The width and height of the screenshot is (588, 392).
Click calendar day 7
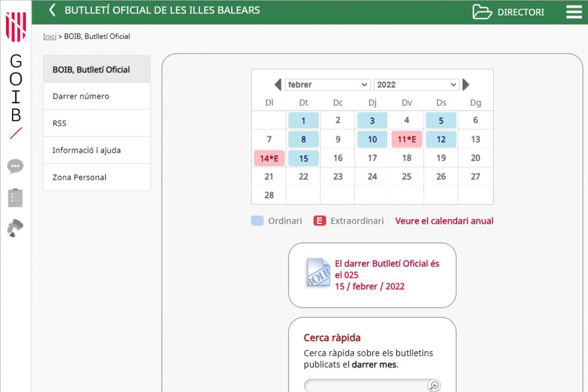[x=269, y=139]
